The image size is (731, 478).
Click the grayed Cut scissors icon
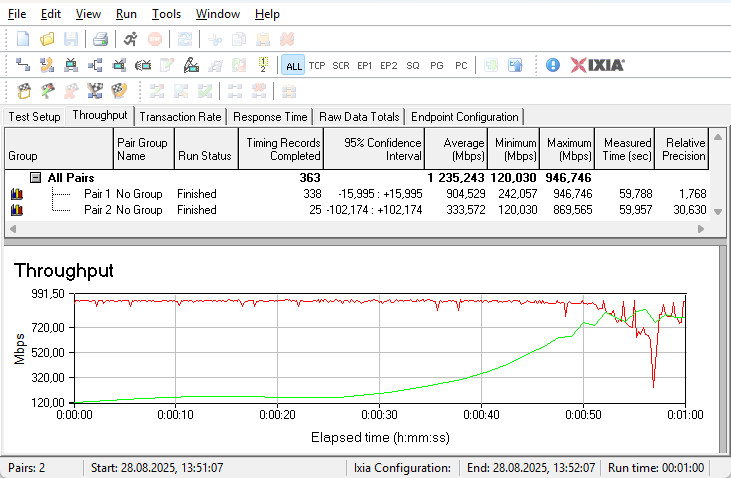pyautogui.click(x=215, y=39)
